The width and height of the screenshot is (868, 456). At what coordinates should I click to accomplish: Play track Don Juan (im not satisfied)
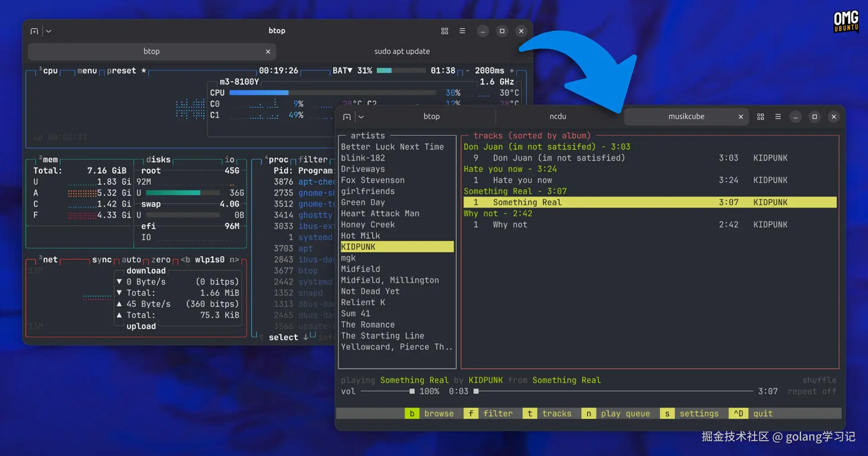(650, 158)
